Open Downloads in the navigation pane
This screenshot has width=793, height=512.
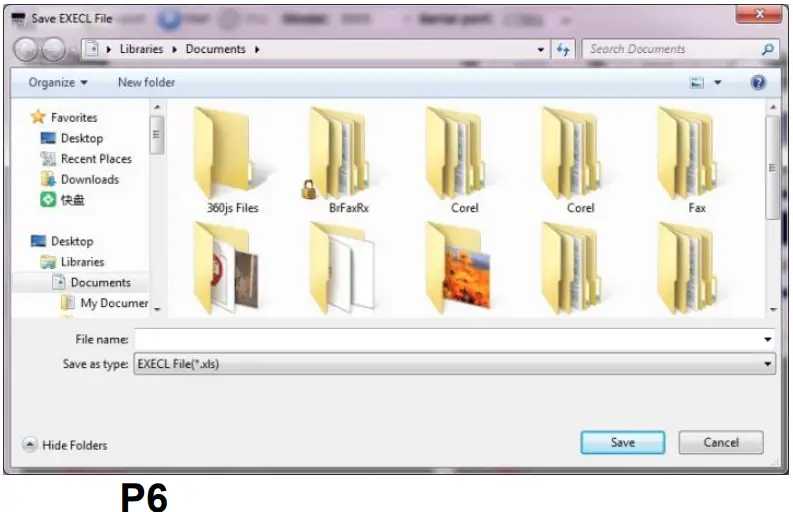tap(79, 180)
